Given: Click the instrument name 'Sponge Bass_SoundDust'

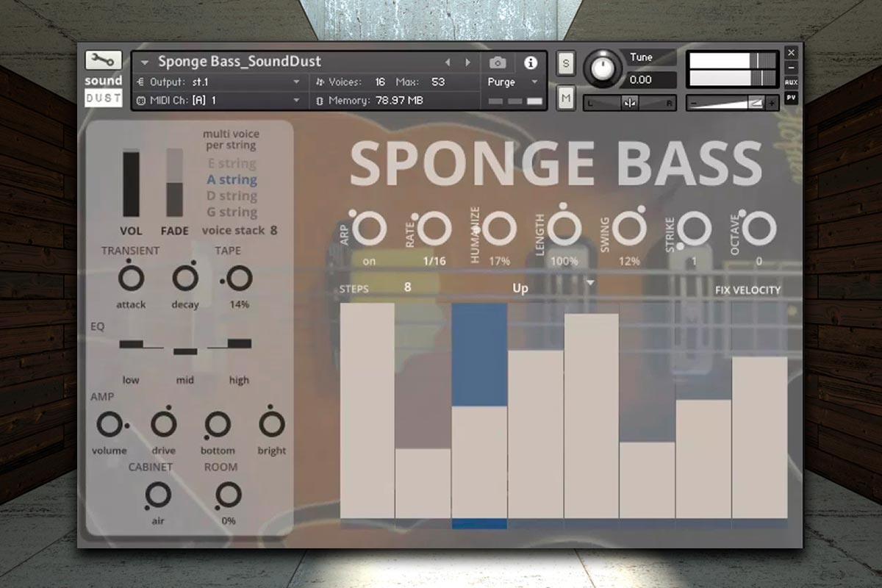Looking at the screenshot, I should (x=240, y=62).
